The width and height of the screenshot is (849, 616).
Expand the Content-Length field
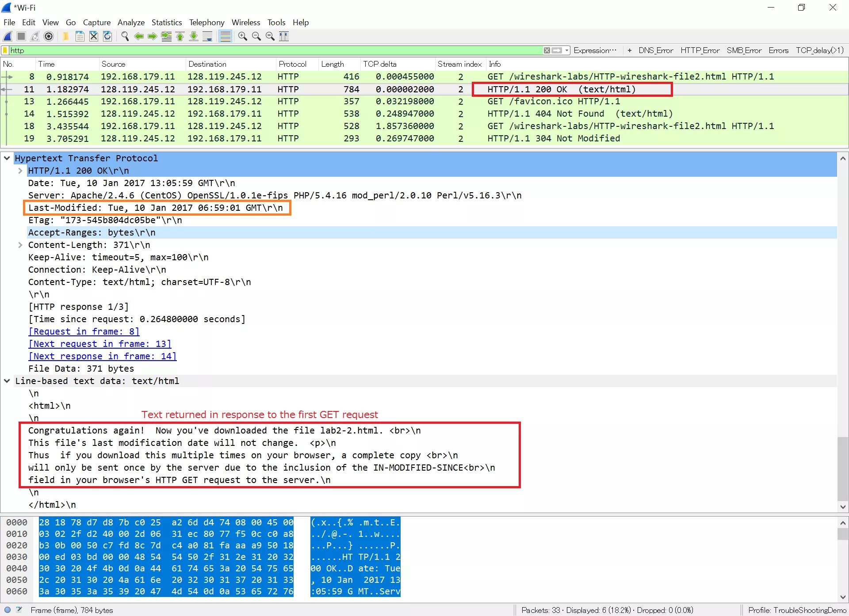(20, 245)
